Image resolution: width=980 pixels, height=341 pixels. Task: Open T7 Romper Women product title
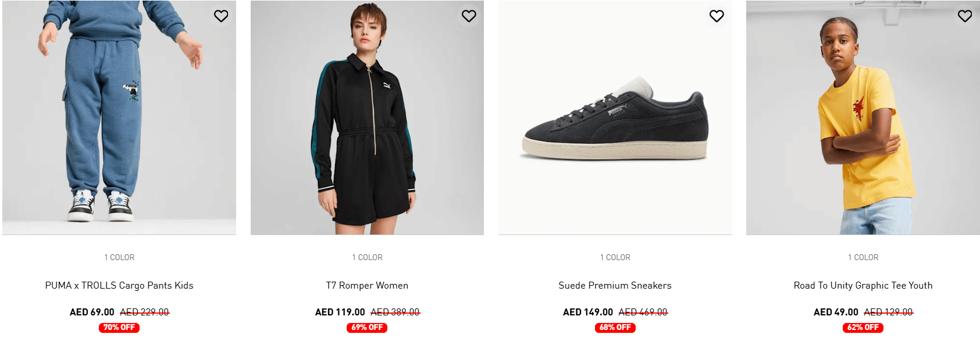tap(367, 286)
